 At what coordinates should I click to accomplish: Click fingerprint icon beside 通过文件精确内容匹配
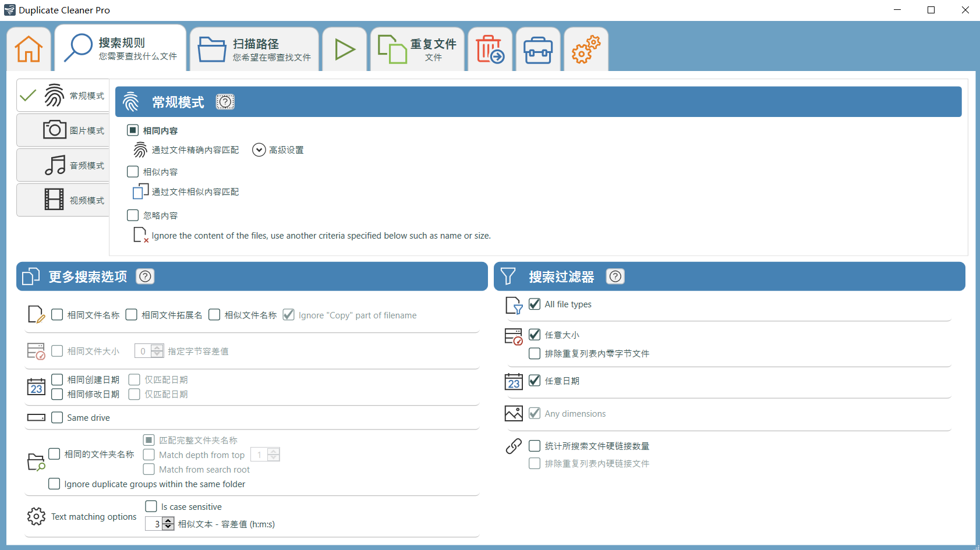(140, 150)
